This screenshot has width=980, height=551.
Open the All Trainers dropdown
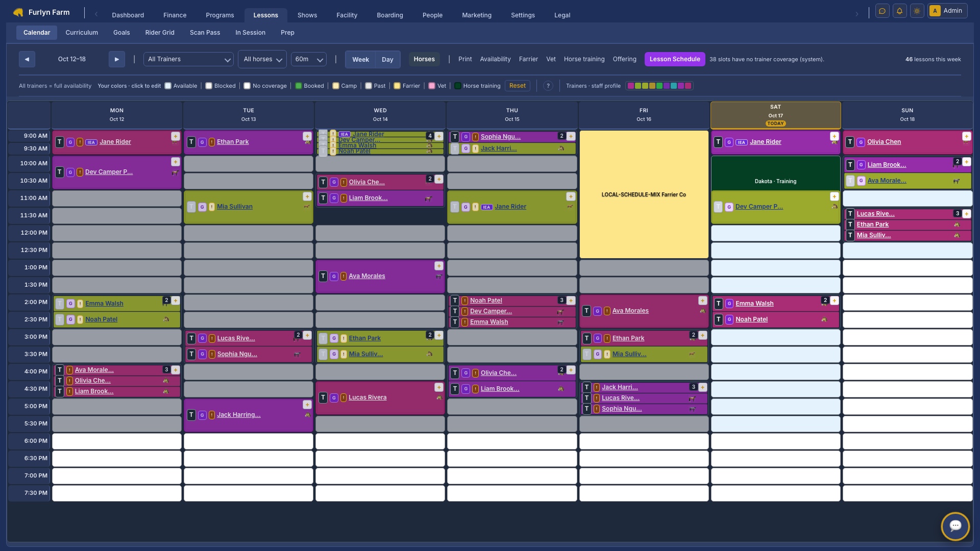[188, 59]
